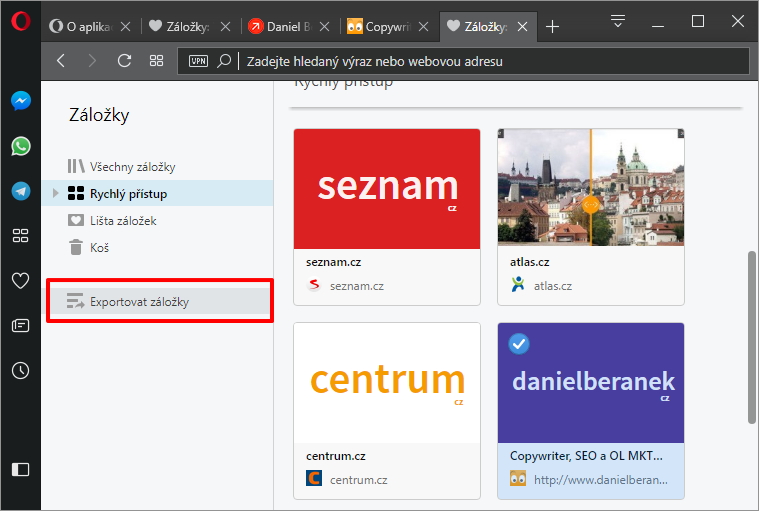Screen dimensions: 759x511
Task: Untick the selected danielberanek bookmark checkmark
Action: click(x=519, y=344)
